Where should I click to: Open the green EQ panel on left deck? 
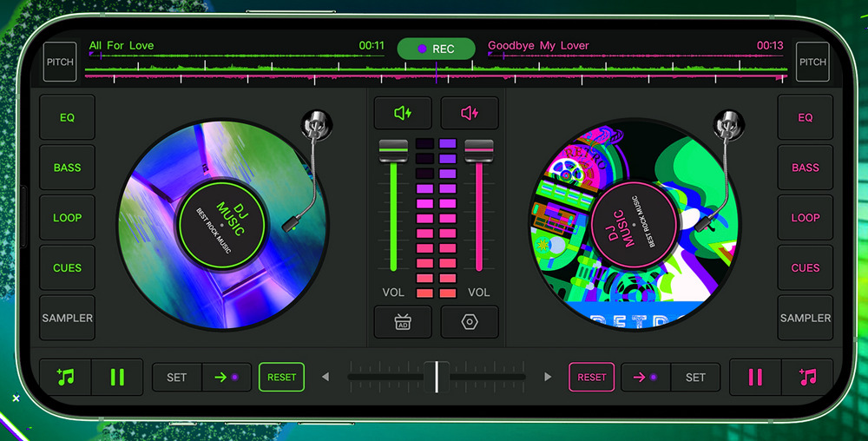67,117
